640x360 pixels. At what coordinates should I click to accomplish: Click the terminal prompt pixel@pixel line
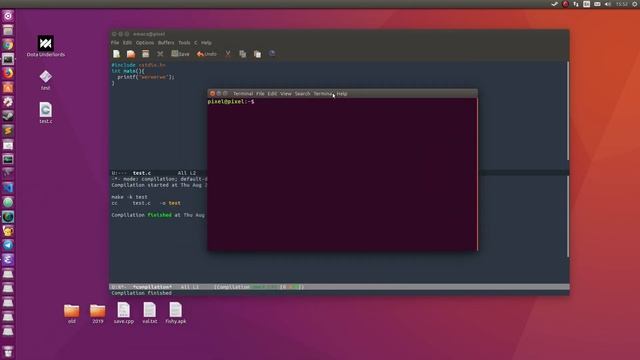(231, 101)
